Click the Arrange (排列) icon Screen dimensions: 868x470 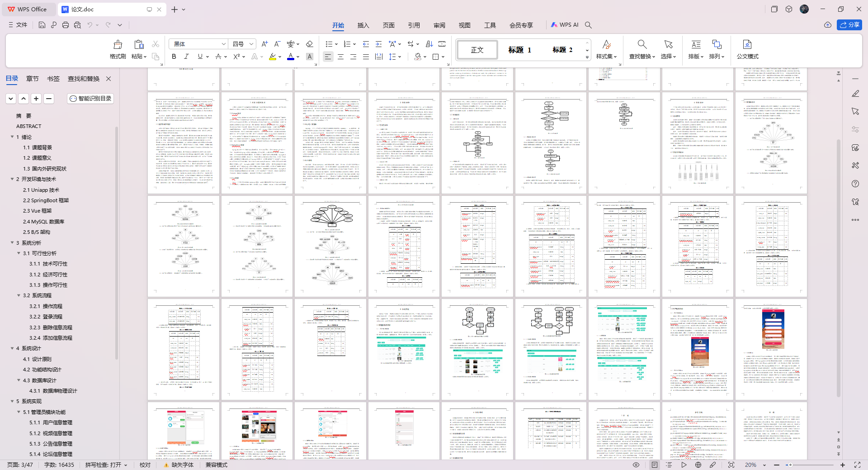point(717,44)
